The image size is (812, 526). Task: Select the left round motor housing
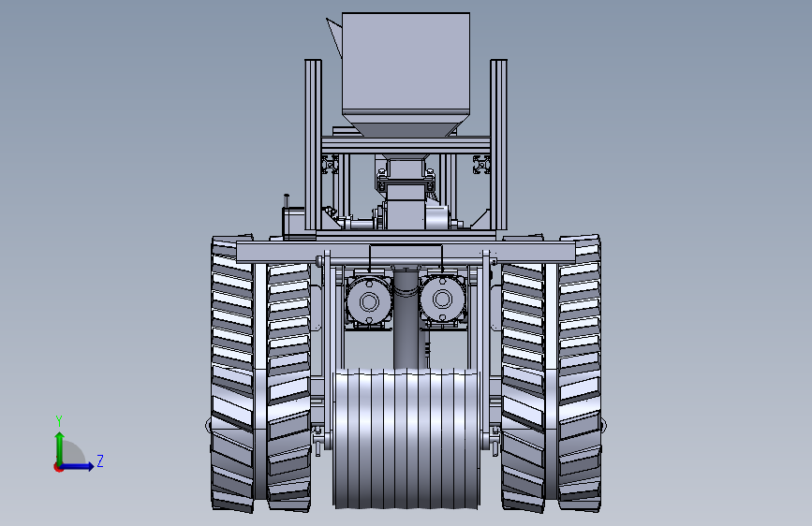click(x=369, y=301)
